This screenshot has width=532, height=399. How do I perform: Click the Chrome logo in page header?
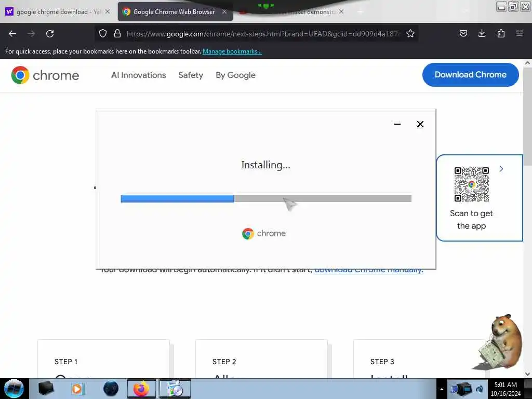pyautogui.click(x=45, y=75)
